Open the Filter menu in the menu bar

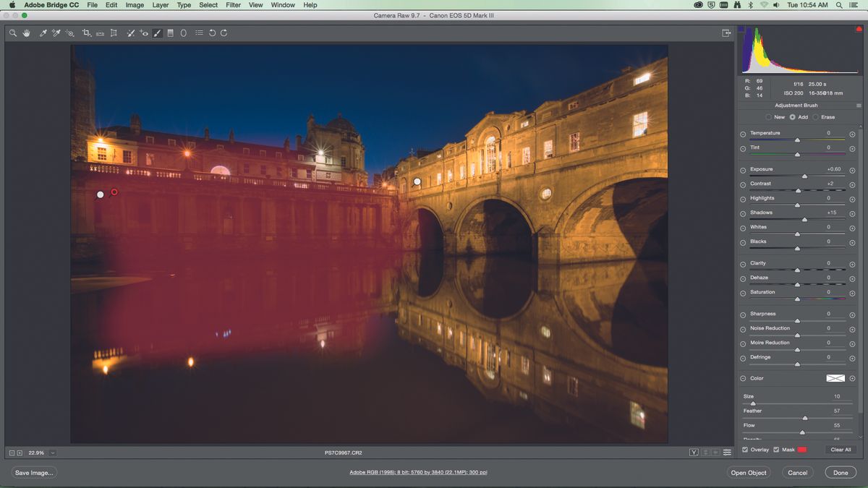[232, 5]
